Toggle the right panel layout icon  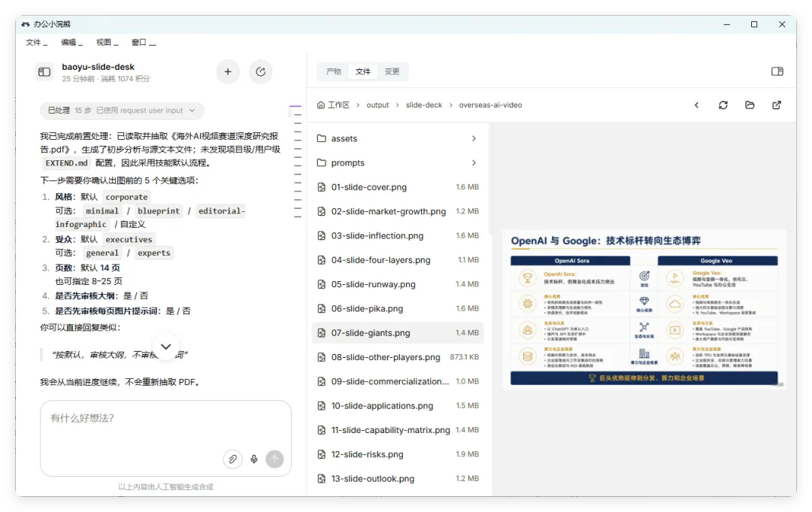pyautogui.click(x=777, y=71)
